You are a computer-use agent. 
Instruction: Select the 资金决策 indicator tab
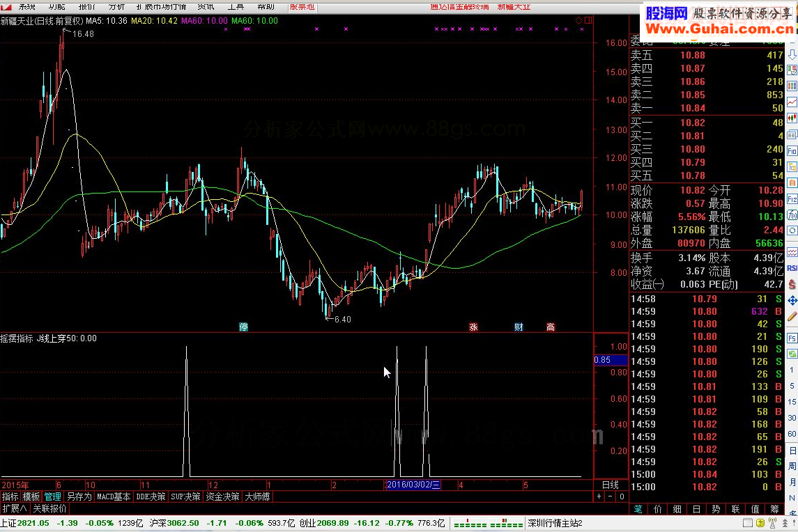click(x=222, y=496)
